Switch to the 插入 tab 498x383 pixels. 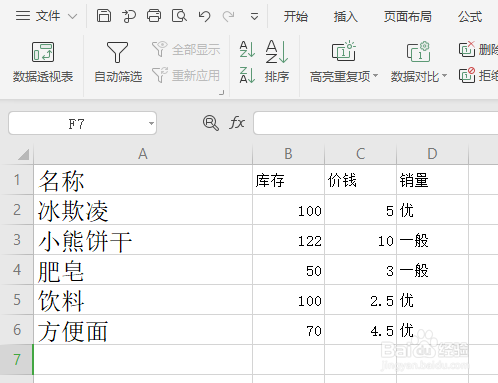[346, 16]
